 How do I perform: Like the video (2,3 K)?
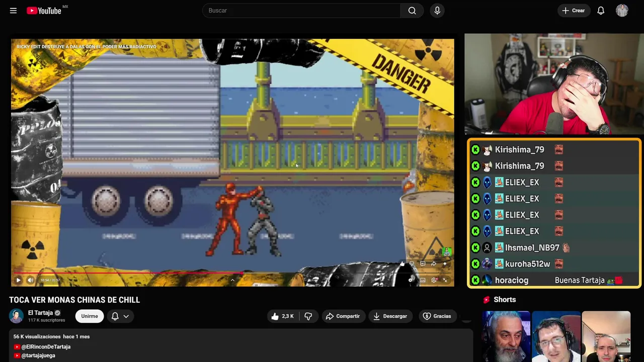click(283, 316)
